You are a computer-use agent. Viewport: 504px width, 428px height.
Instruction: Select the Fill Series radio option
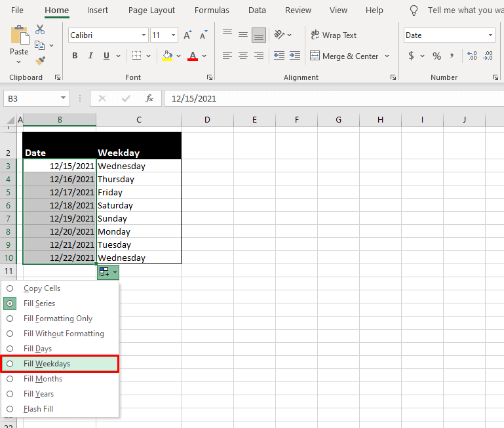60,303
